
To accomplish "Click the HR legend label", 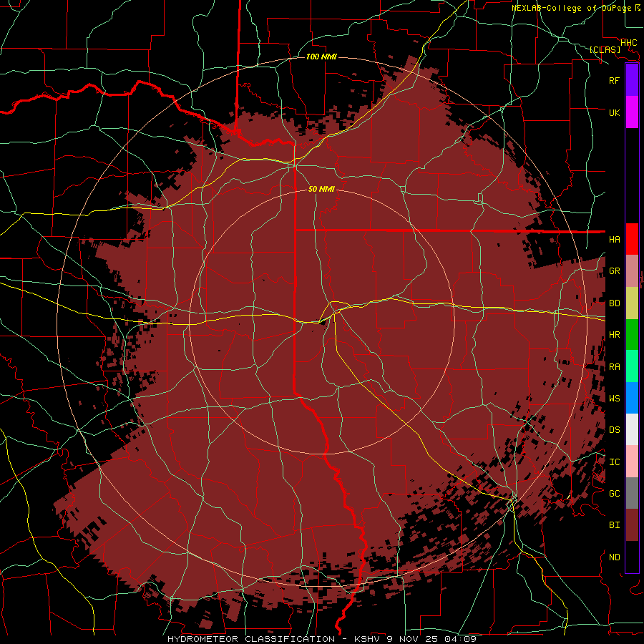I will (615, 335).
